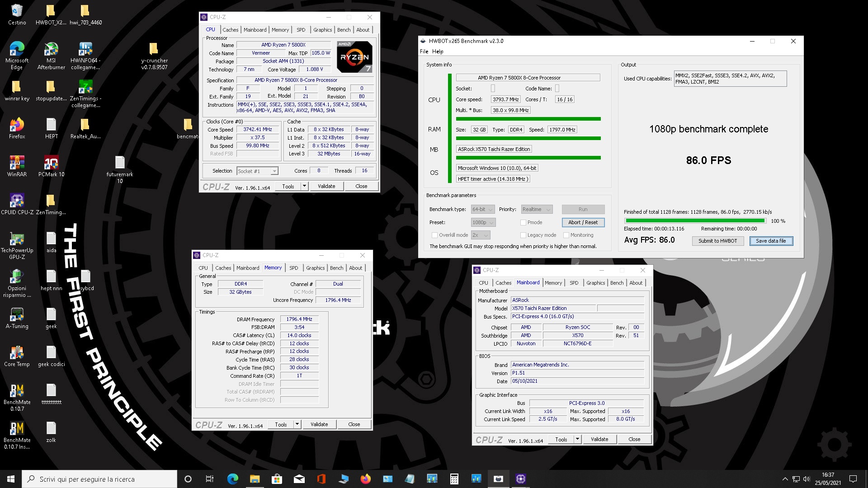The image size is (868, 488).
Task: Open CPU-Z taskbar icon
Action: pos(521,479)
